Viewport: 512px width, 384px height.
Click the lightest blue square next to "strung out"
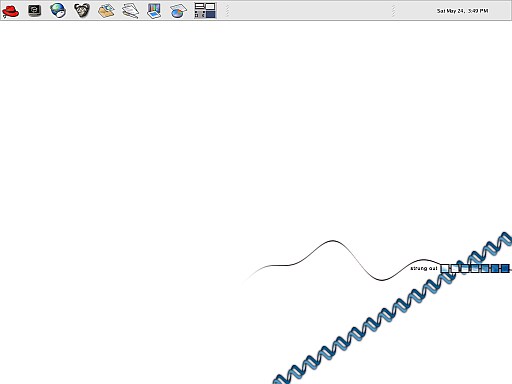pos(445,268)
